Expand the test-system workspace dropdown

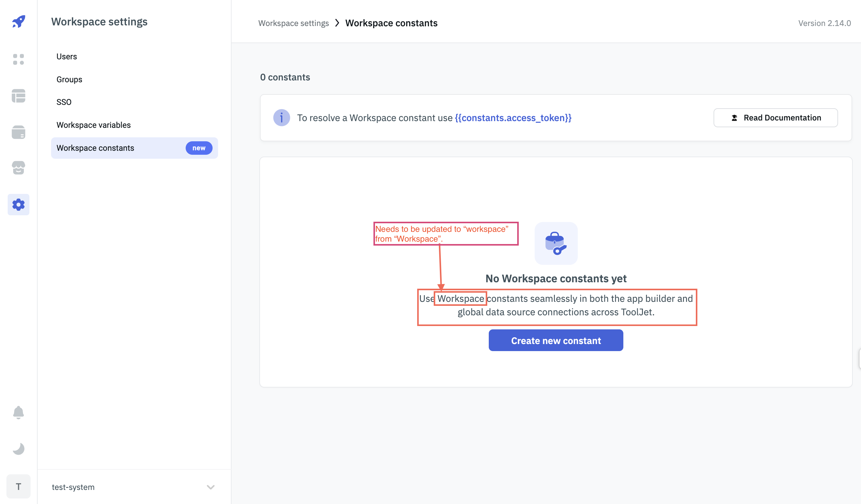pyautogui.click(x=73, y=487)
